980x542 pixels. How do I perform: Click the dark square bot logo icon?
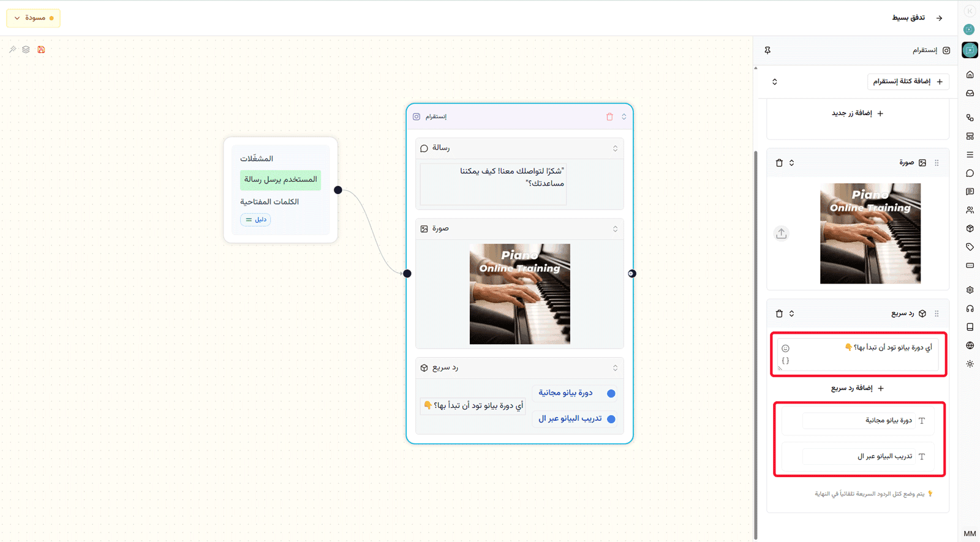point(970,50)
